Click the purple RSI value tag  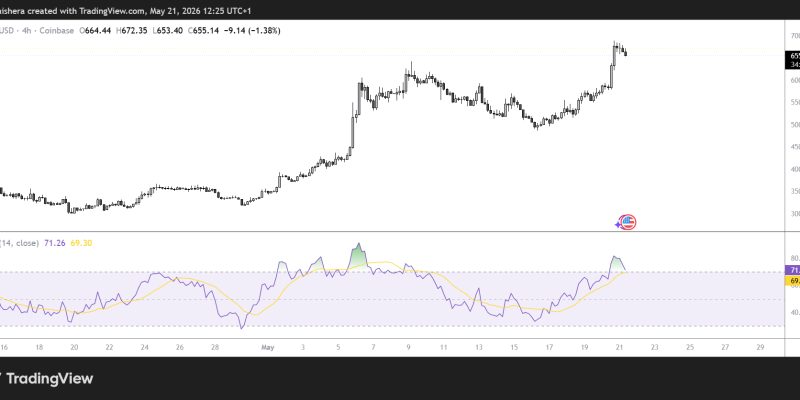tap(792, 270)
